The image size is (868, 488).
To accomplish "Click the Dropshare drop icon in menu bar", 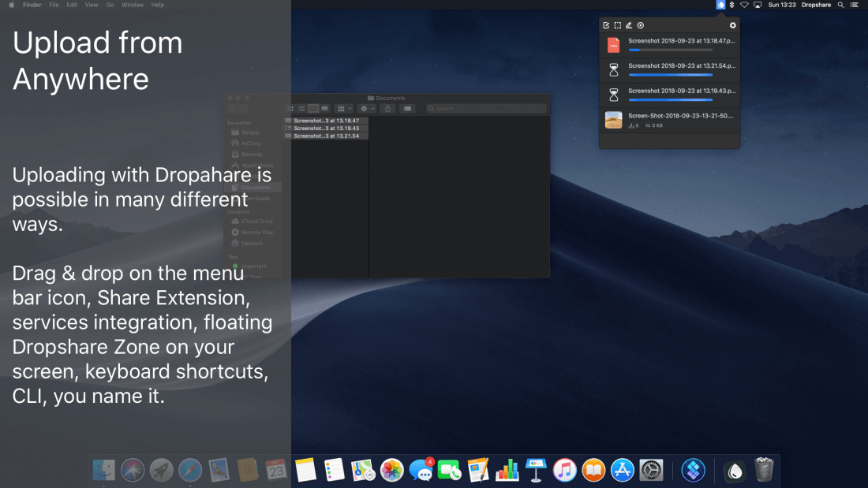I will coord(720,5).
